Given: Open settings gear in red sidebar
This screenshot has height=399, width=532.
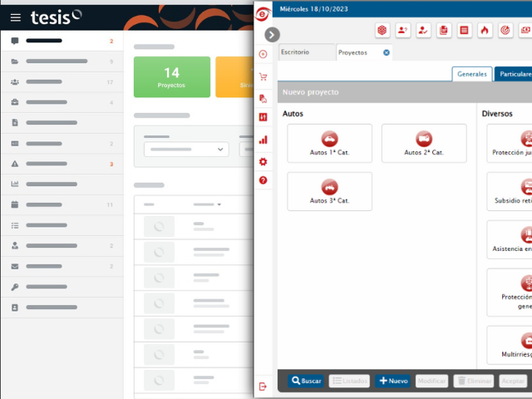Looking at the screenshot, I should point(264,161).
